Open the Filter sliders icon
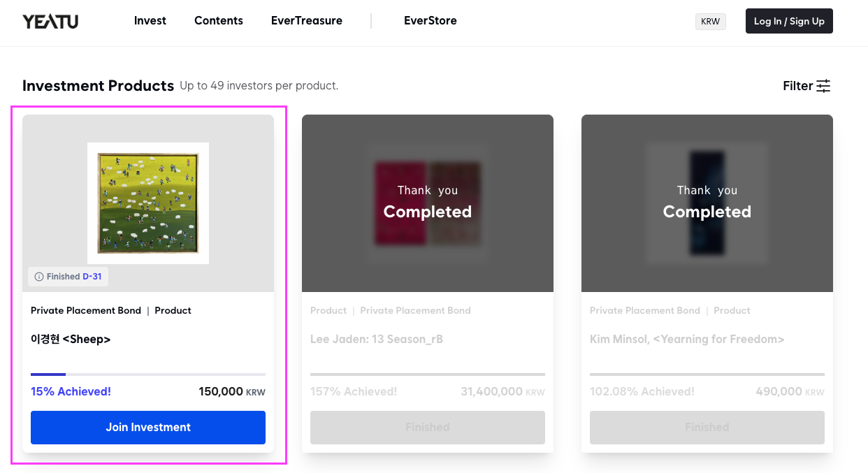 click(824, 86)
